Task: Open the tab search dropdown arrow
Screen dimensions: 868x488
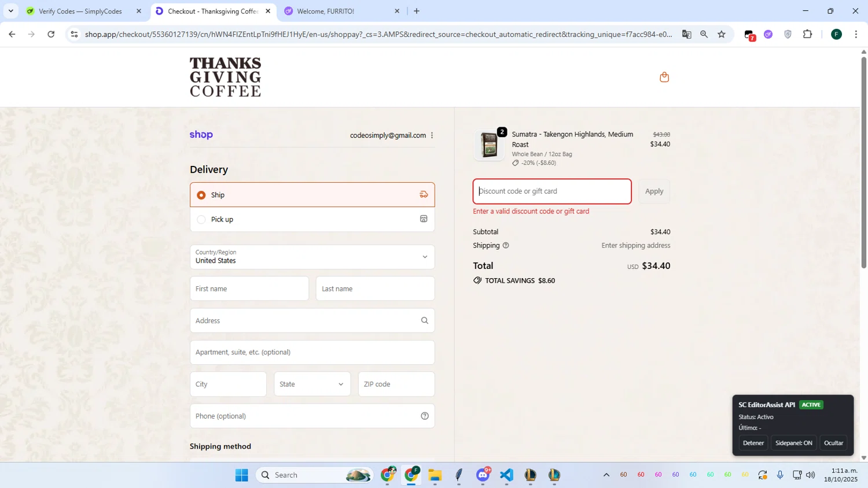Action: point(10,11)
